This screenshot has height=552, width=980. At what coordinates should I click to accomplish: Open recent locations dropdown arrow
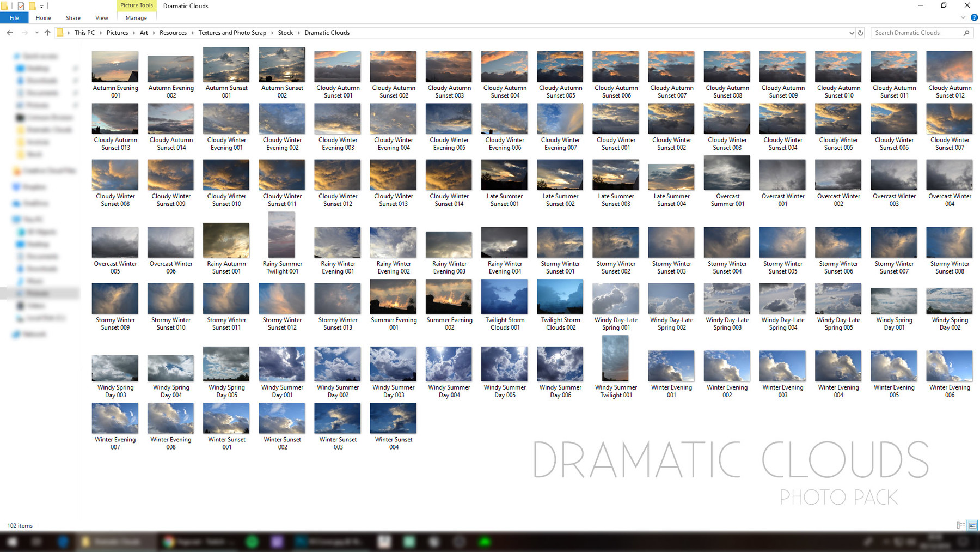click(36, 33)
